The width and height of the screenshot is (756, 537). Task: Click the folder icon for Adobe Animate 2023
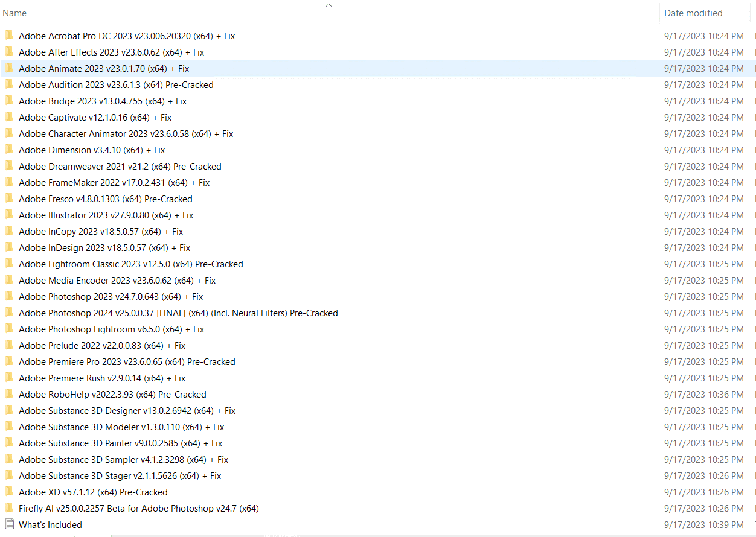9,68
